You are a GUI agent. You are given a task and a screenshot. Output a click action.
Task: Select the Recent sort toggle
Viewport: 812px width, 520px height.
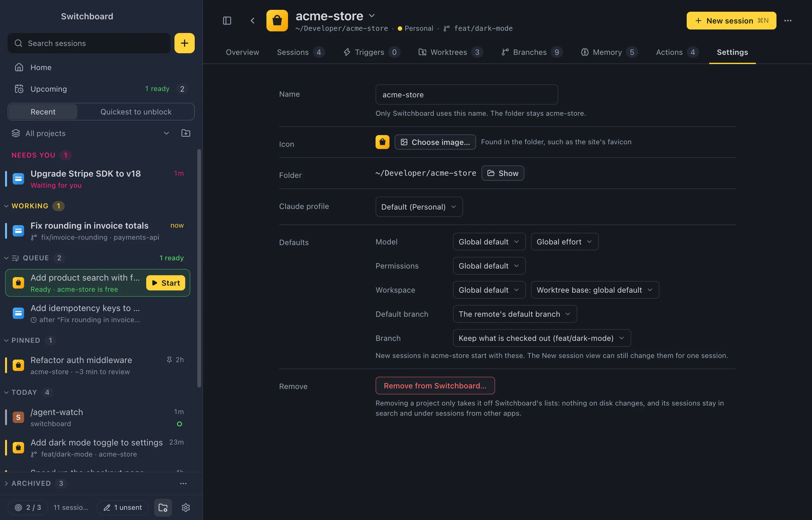point(43,112)
